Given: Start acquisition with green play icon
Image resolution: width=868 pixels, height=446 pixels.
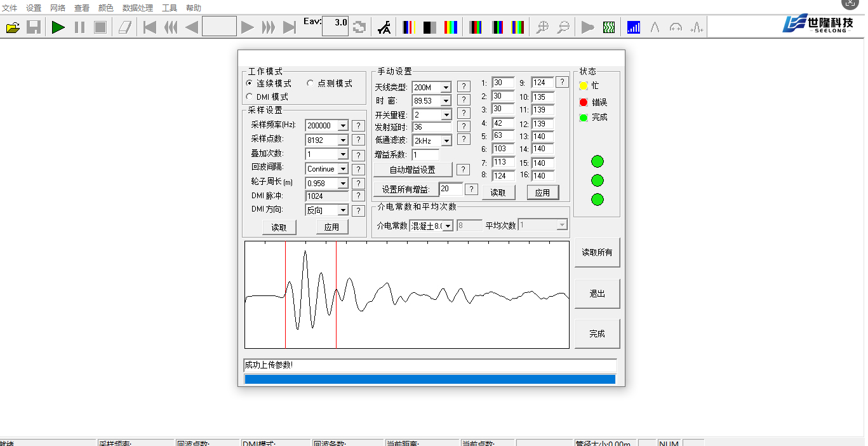Looking at the screenshot, I should coord(58,27).
